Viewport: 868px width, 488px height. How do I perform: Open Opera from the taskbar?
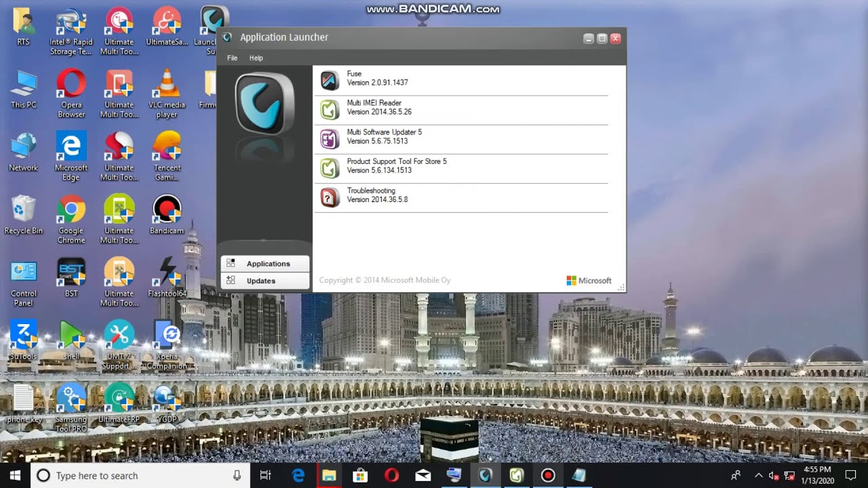[392, 476]
